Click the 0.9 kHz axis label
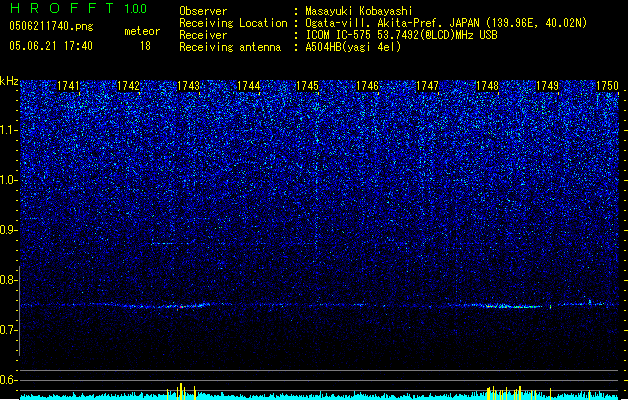This screenshot has height=400, width=629. coord(9,230)
